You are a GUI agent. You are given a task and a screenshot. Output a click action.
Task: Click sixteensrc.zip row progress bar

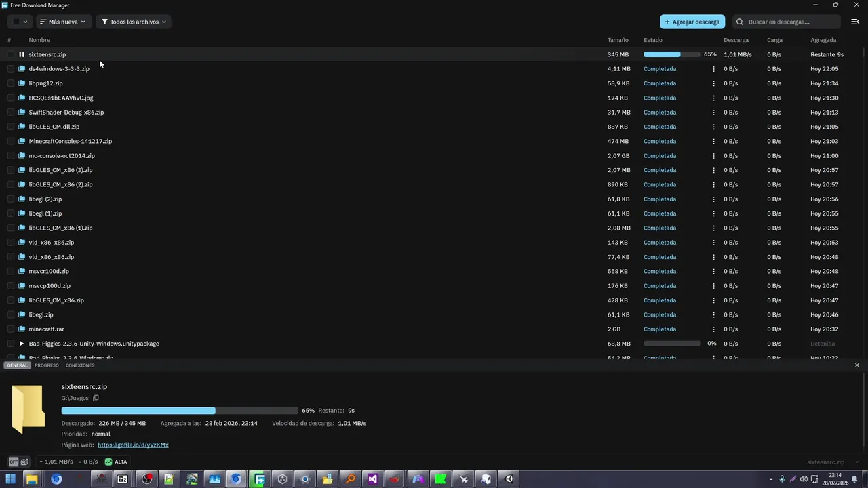coord(671,54)
